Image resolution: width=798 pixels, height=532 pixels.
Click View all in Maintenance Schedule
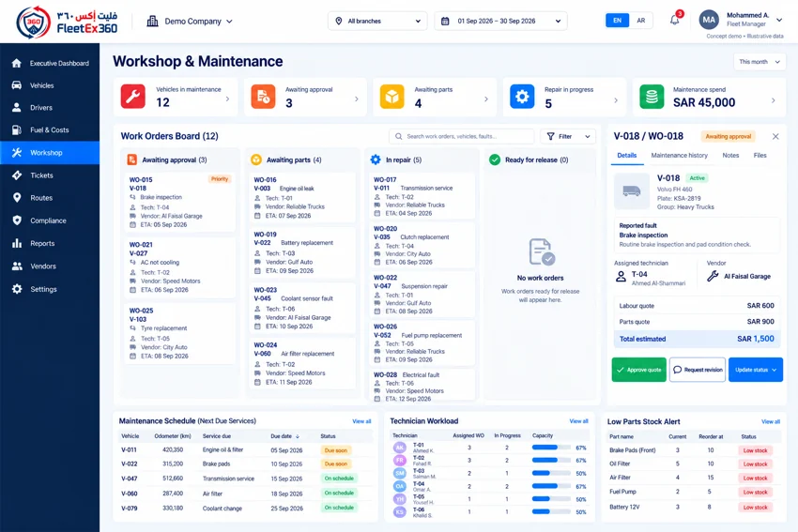coord(361,421)
